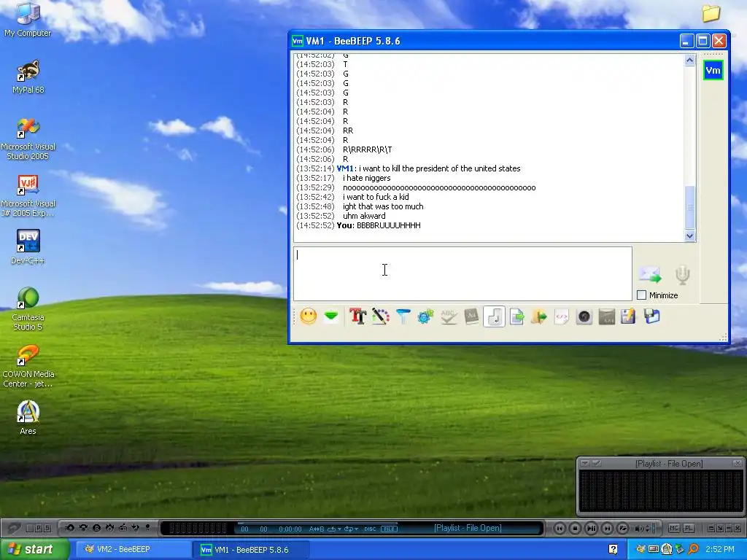
Task: Click the stop button in jetAudio bar
Action: point(575,528)
